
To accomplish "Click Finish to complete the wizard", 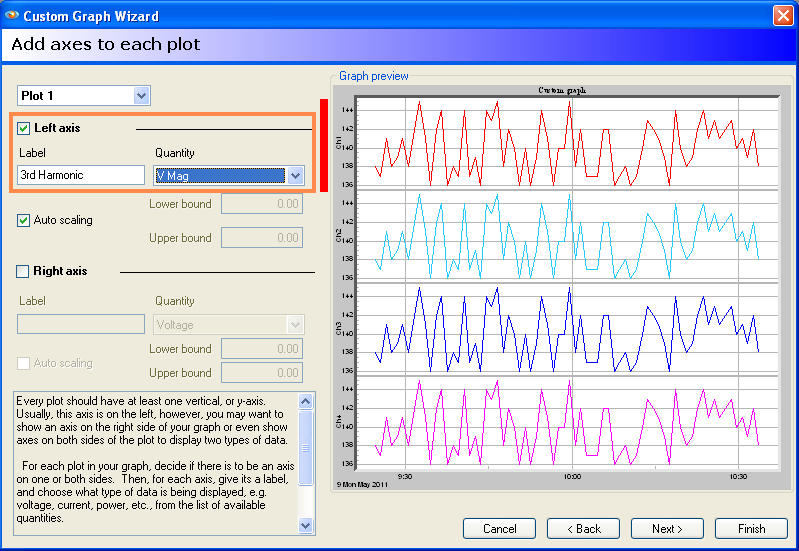I will point(751,528).
